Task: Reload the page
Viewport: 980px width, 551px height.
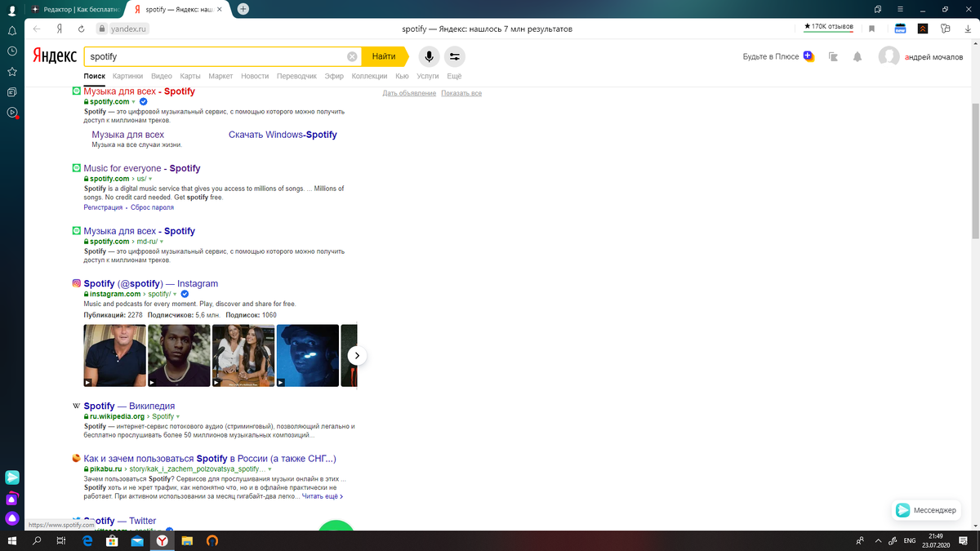Action: [82, 29]
